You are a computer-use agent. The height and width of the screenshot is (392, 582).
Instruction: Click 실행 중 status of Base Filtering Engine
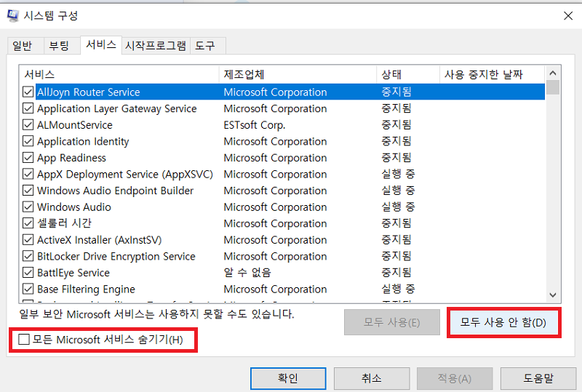pos(398,289)
